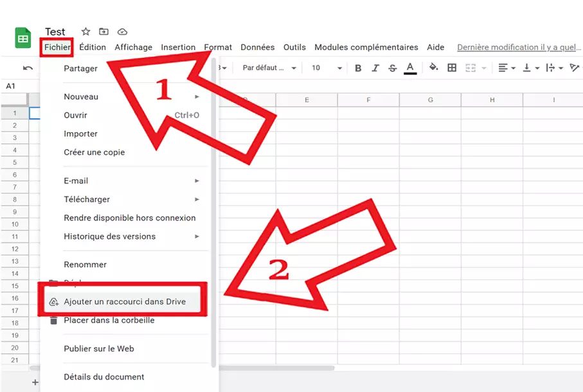Open the borders tool
The image size is (583, 392).
click(x=452, y=67)
